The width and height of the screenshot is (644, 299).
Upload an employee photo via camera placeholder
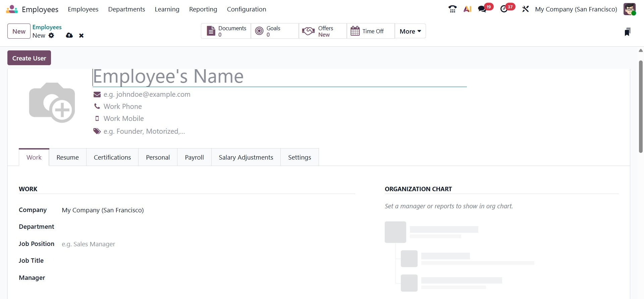pos(52,102)
